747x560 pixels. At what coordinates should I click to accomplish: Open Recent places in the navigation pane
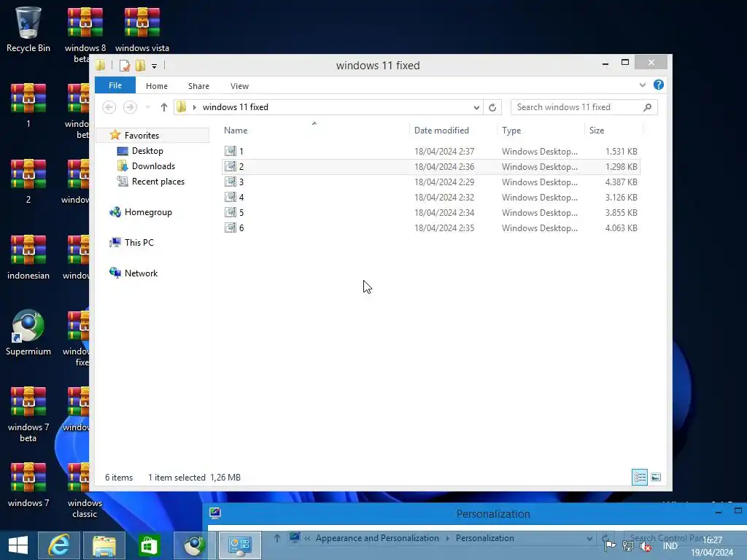coord(158,182)
